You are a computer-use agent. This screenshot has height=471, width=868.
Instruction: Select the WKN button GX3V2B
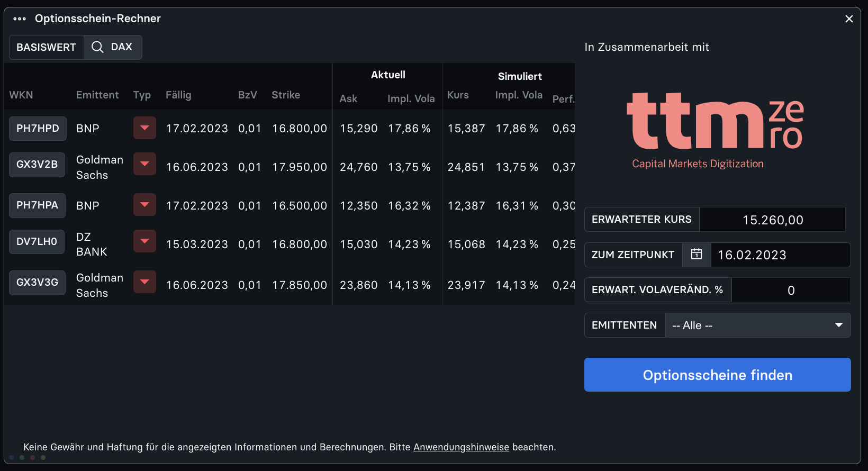point(37,165)
